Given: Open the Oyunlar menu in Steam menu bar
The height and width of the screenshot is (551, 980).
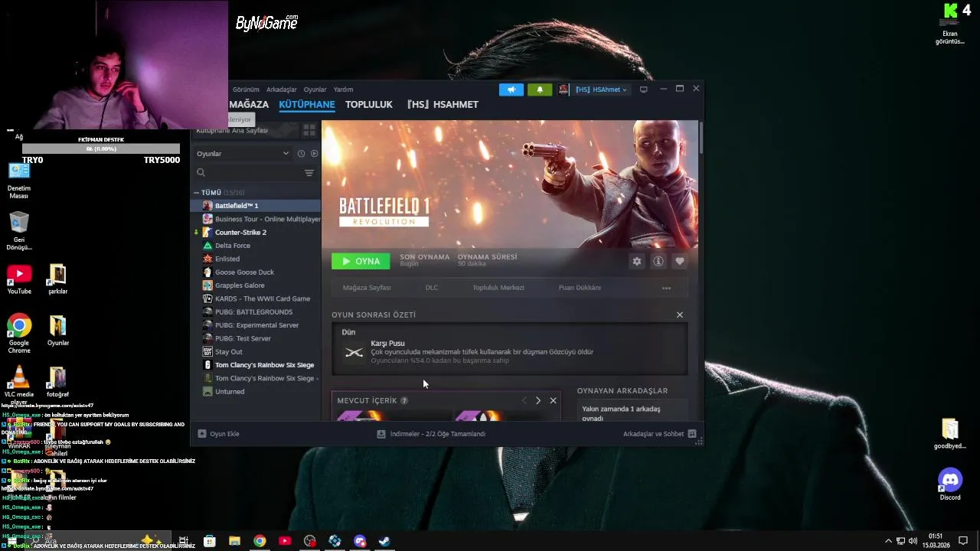Looking at the screenshot, I should click(315, 90).
